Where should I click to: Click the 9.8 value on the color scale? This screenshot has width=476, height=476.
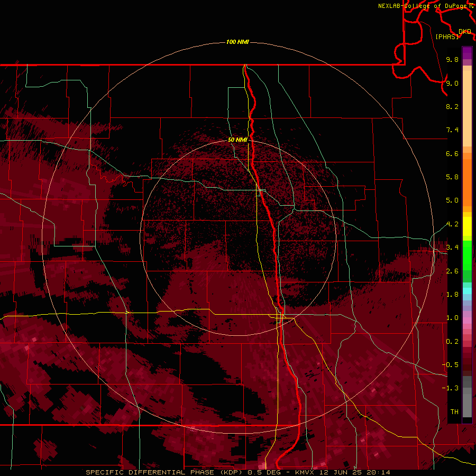point(452,60)
